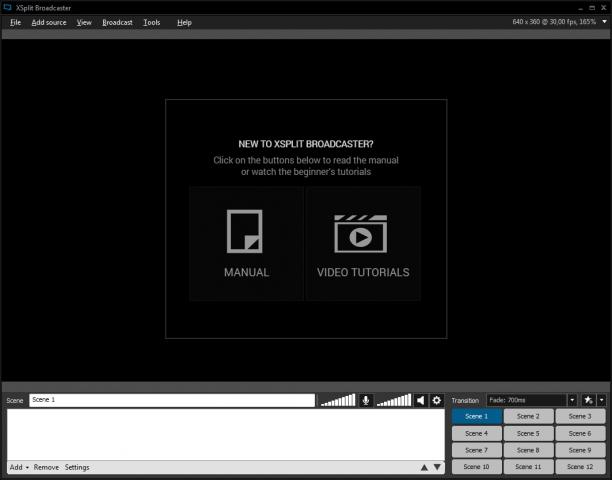Viewport: 612px width, 480px height.
Task: Click Remove in the sources toolbar
Action: pos(46,467)
